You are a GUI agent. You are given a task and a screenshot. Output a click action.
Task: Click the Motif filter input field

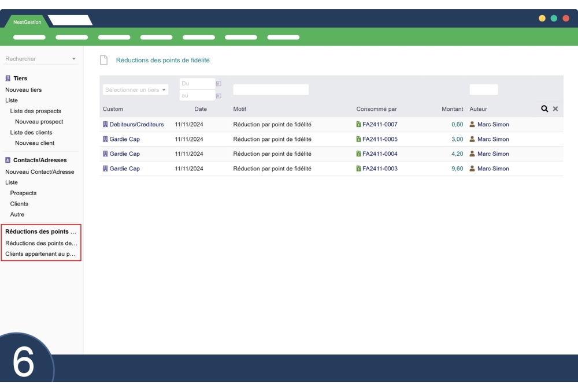pyautogui.click(x=271, y=89)
